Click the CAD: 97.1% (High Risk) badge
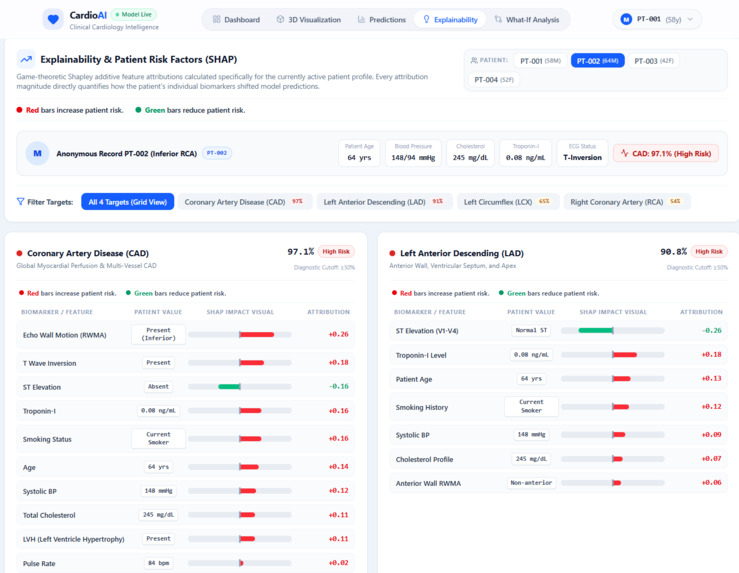This screenshot has height=573, width=739. (666, 153)
